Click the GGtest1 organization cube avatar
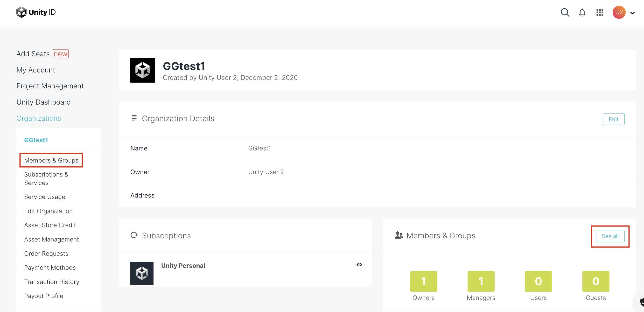The height and width of the screenshot is (312, 644). pyautogui.click(x=142, y=70)
